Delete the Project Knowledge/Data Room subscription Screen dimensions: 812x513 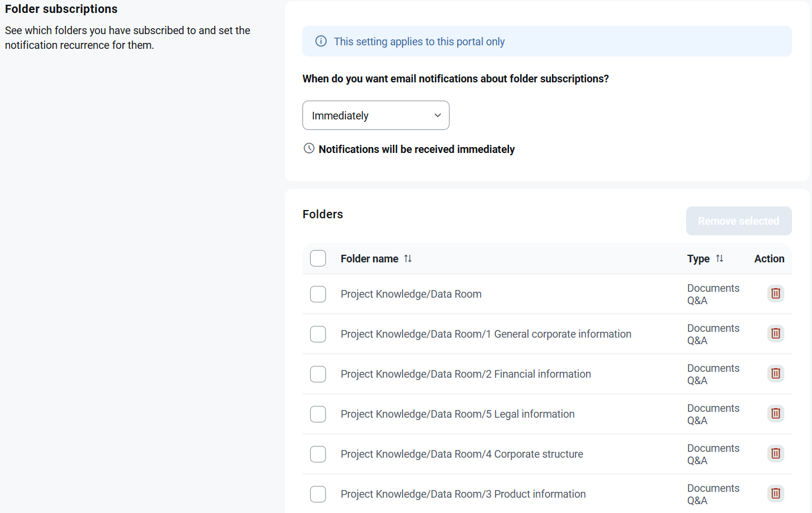[776, 293]
